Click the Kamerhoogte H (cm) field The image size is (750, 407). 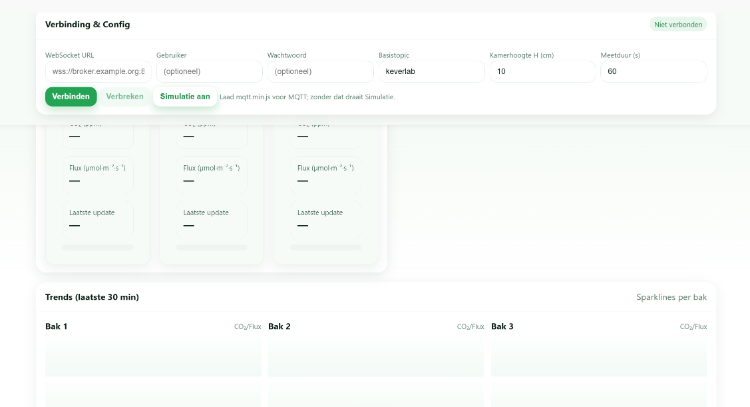click(x=542, y=72)
